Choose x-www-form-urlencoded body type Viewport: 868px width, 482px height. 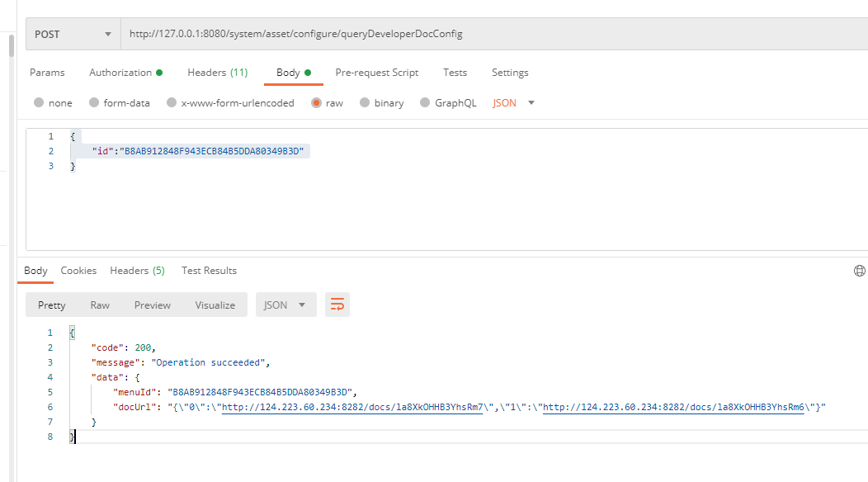click(x=172, y=103)
